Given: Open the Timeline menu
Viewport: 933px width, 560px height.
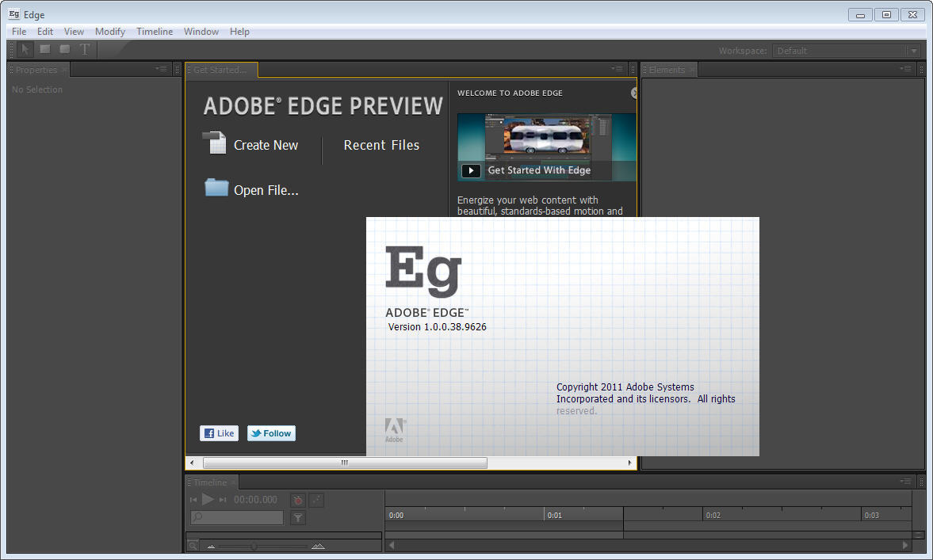Looking at the screenshot, I should pyautogui.click(x=155, y=32).
